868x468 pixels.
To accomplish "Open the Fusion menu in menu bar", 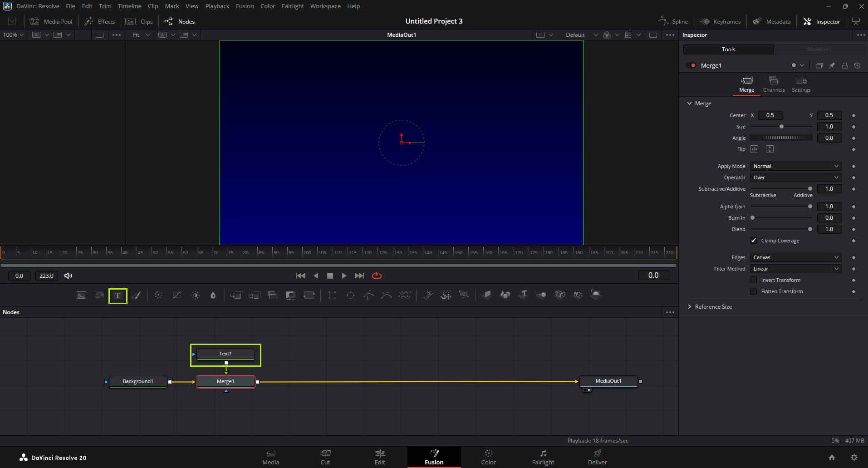I will click(245, 6).
